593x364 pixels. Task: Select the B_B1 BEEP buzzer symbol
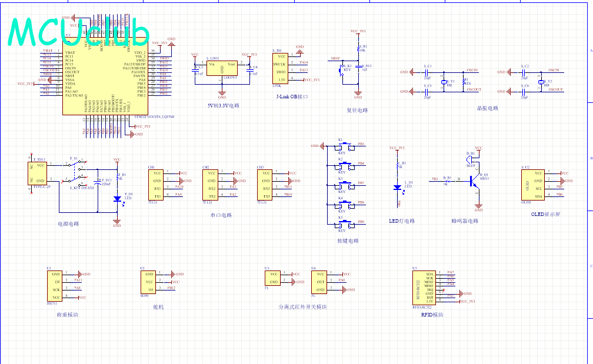point(471,159)
